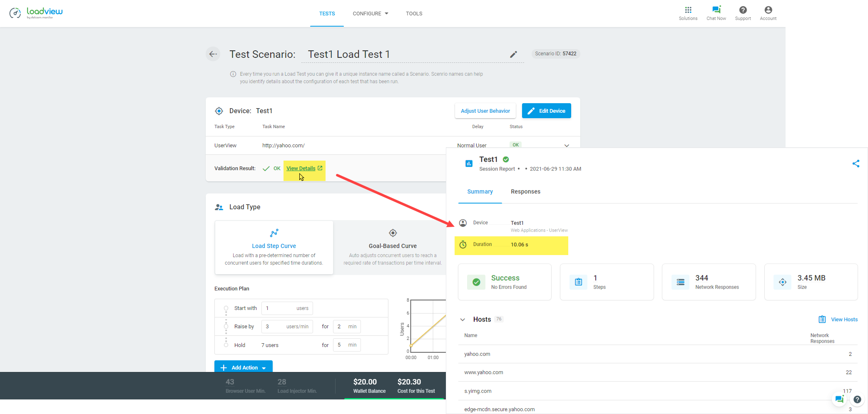Click the info icon by scenario description

(233, 74)
